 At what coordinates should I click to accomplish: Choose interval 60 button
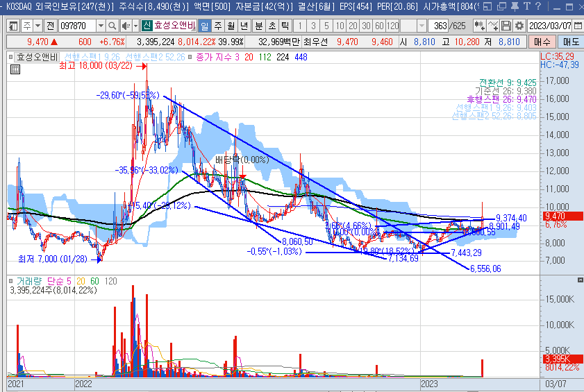pos(379,26)
